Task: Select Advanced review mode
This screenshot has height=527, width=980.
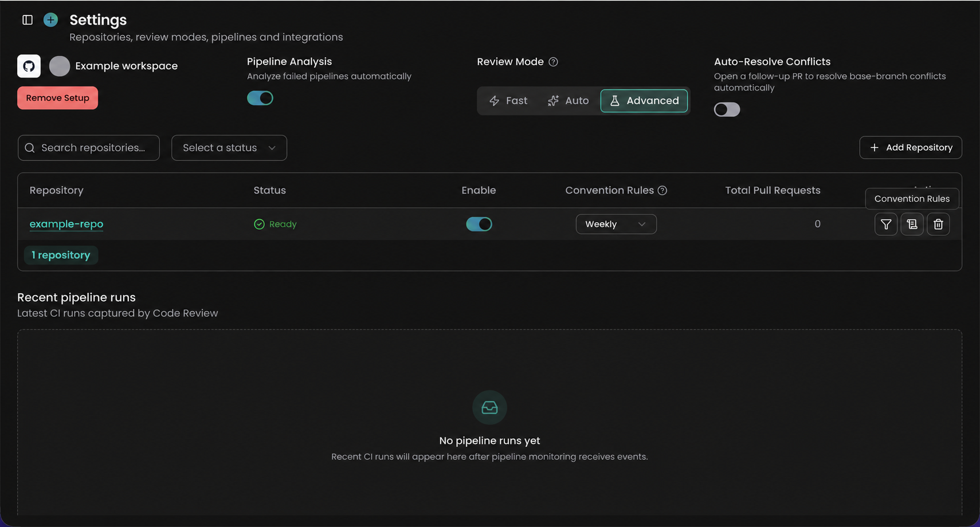Action: coord(644,101)
